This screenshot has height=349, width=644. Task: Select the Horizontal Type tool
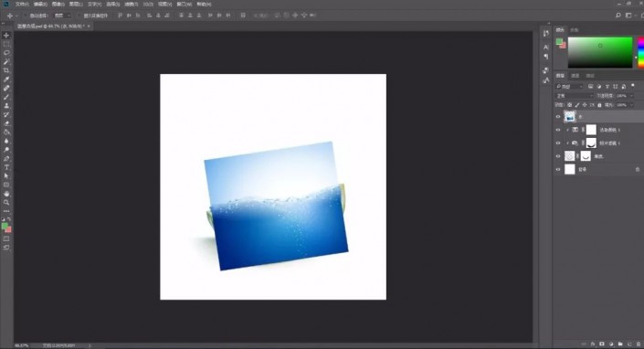(x=6, y=167)
